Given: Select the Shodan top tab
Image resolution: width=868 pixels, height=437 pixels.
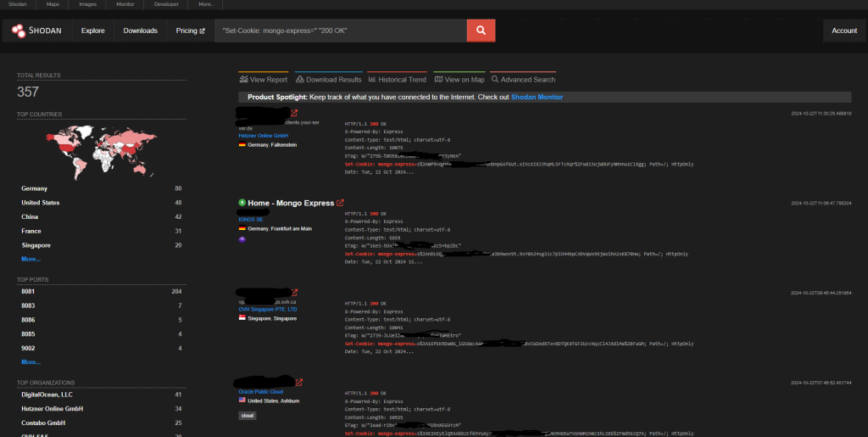Looking at the screenshot, I should point(18,4).
